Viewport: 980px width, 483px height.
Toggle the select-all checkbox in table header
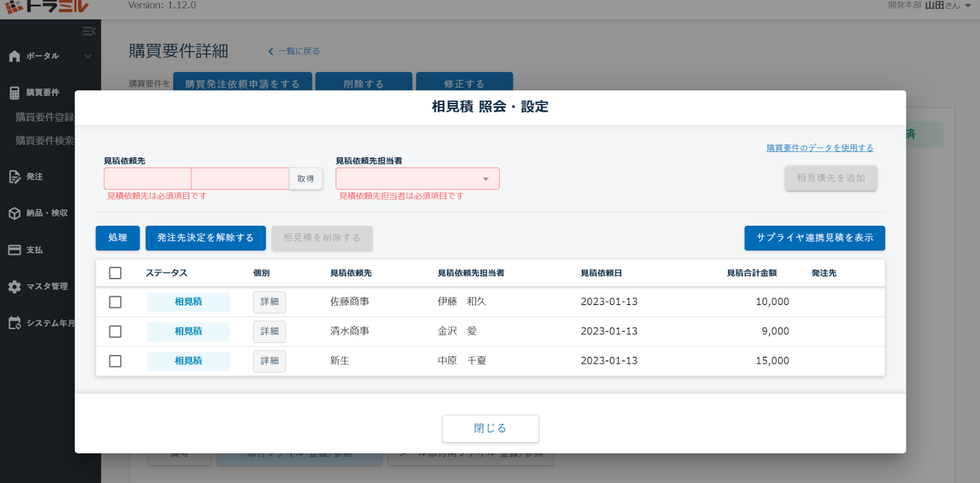tap(115, 273)
